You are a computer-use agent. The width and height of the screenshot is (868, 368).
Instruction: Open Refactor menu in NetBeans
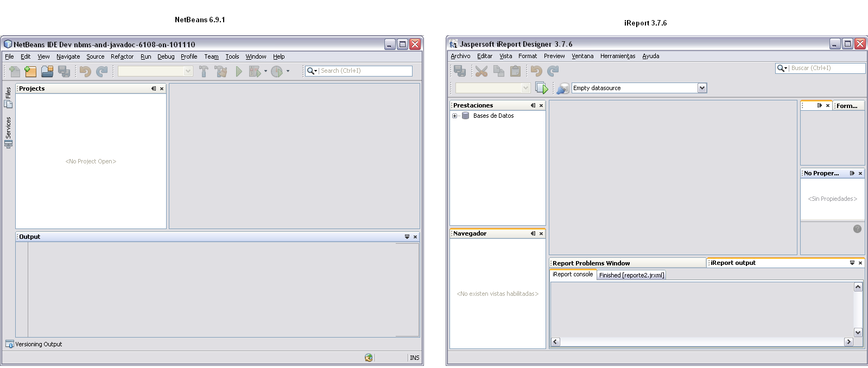[x=122, y=56]
